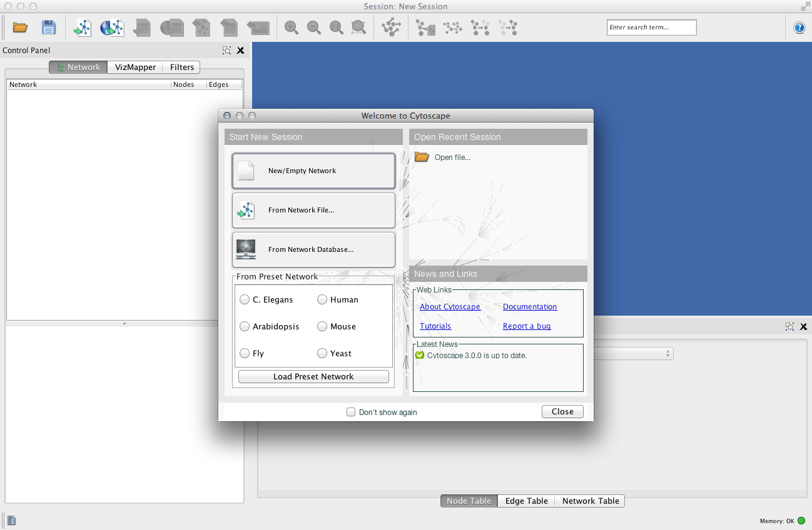Open Help using the blue question icon

(x=799, y=27)
